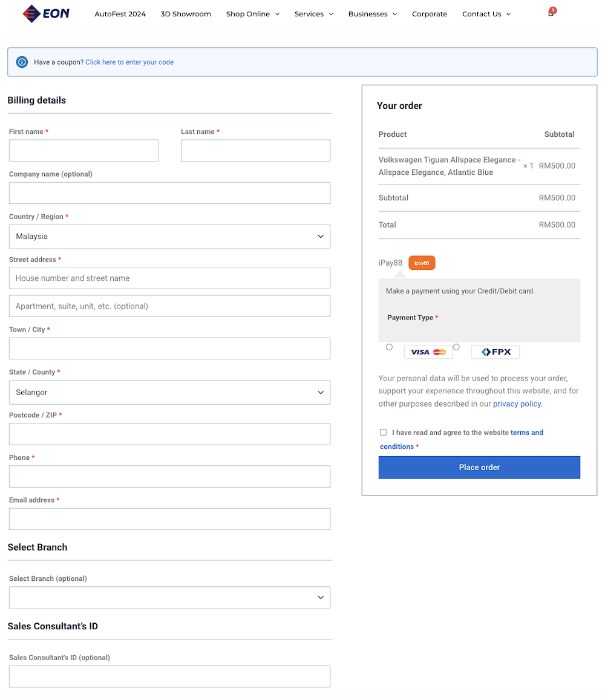
Task: Select the FPX payment radio button
Action: [456, 347]
